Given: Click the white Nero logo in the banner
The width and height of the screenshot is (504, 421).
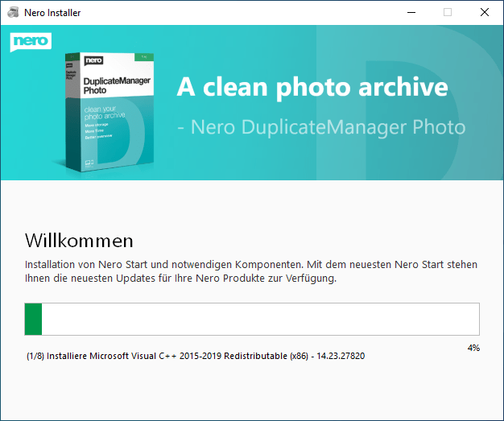Looking at the screenshot, I should tap(31, 42).
